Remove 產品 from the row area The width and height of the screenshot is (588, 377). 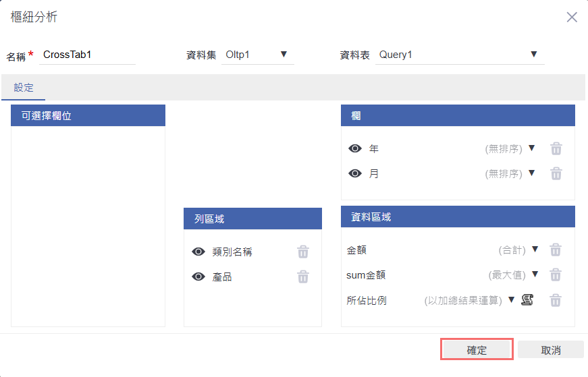[303, 277]
